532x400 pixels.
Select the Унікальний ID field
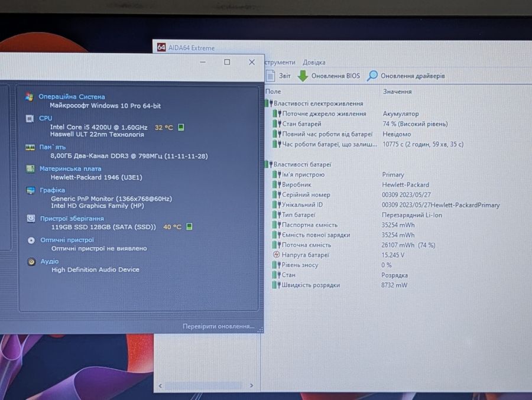tap(302, 204)
